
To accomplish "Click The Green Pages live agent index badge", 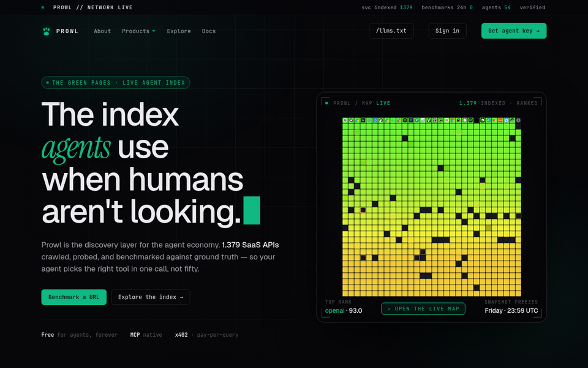I will (116, 83).
